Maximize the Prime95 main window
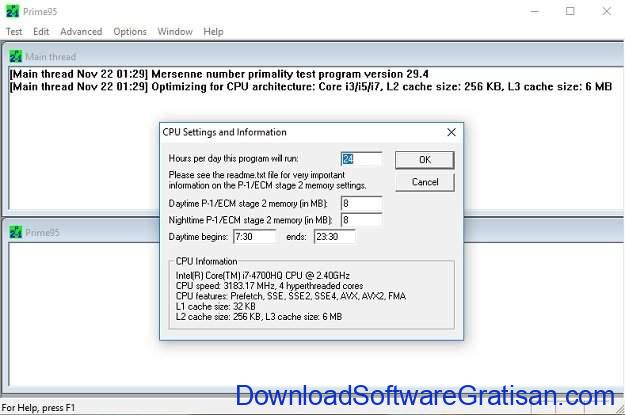625x415 pixels. coord(570,11)
